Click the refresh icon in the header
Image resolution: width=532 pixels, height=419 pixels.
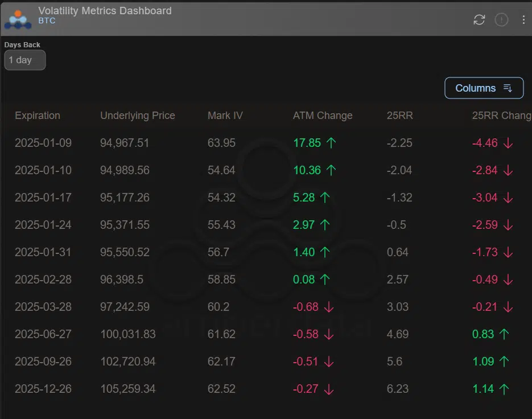[x=479, y=20]
